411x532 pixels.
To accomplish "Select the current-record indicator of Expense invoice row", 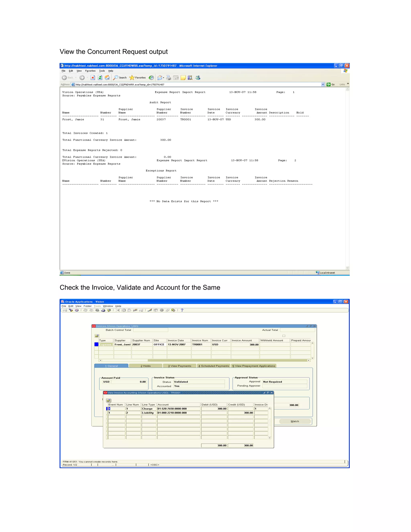I will 96,344.
